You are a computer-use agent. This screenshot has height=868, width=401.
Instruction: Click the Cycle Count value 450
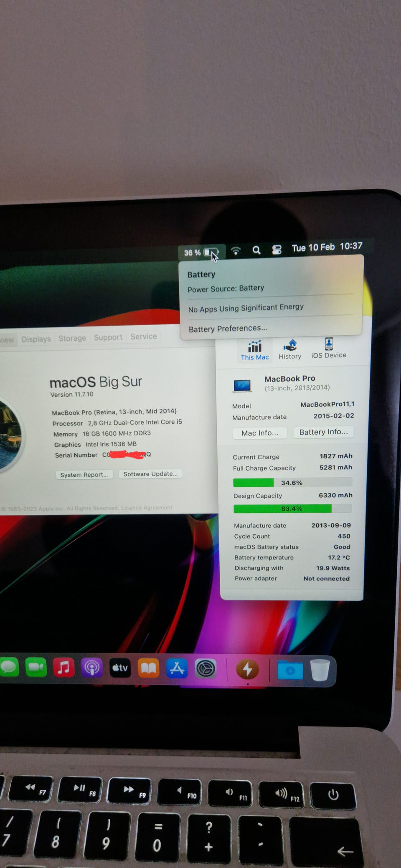point(344,536)
